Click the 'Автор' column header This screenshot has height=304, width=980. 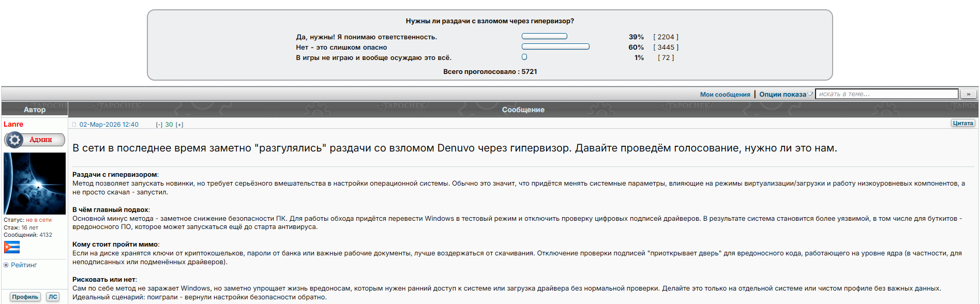pyautogui.click(x=35, y=110)
